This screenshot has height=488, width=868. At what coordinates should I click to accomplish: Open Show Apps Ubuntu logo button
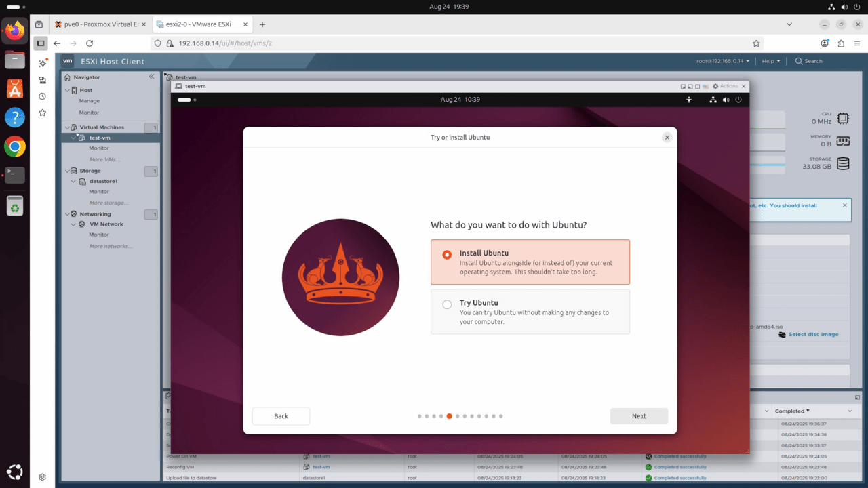pos(15,472)
